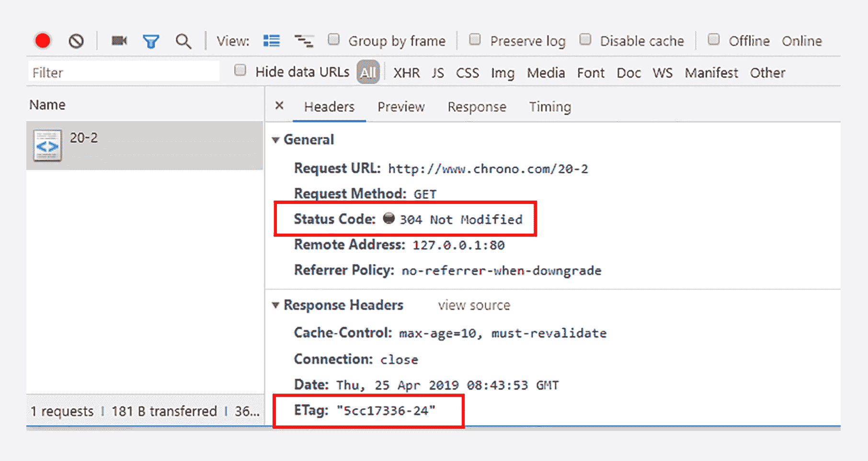Filter requests by Doc

pos(628,73)
